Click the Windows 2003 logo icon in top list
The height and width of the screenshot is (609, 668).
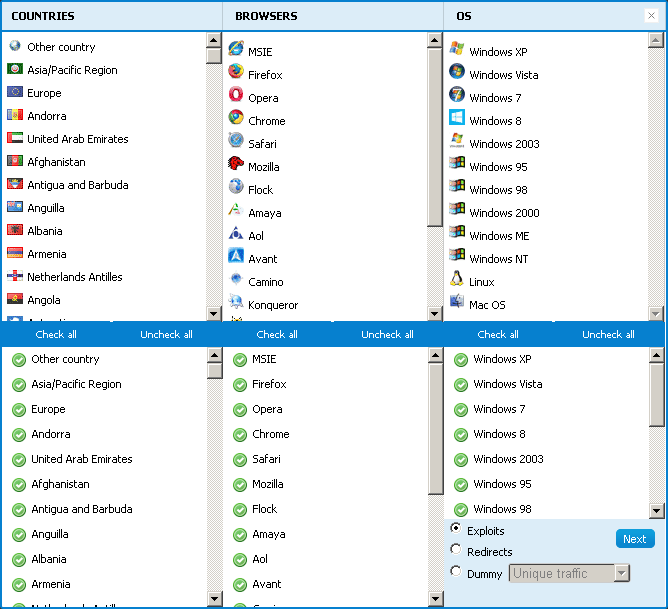[x=457, y=140]
